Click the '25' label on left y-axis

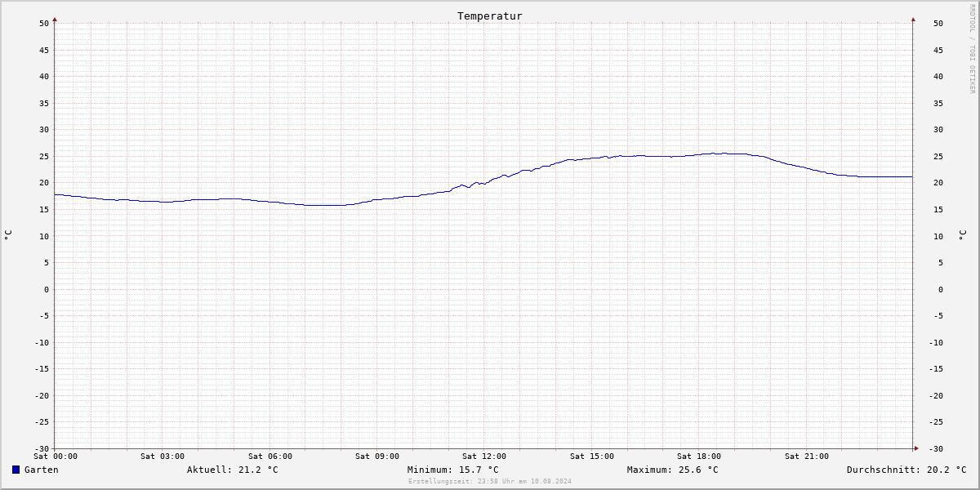(44, 157)
